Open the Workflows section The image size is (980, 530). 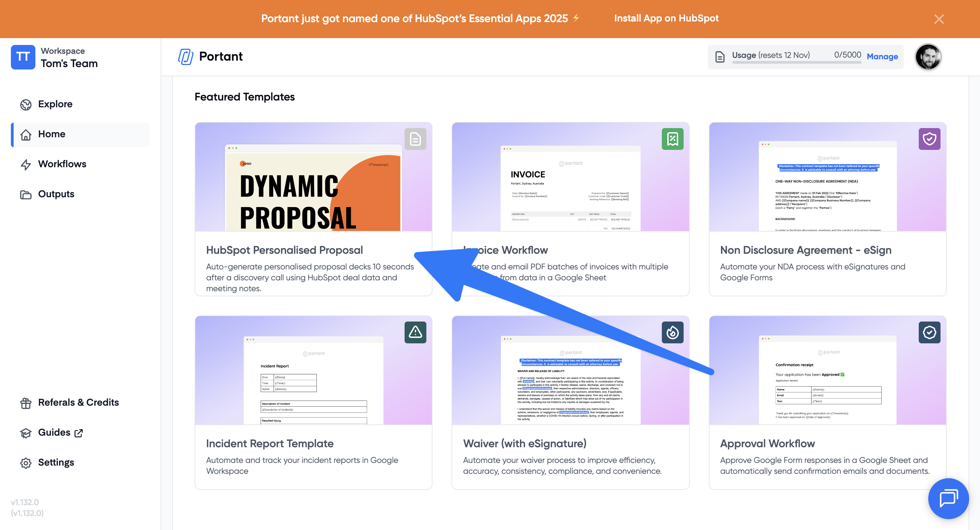(62, 164)
